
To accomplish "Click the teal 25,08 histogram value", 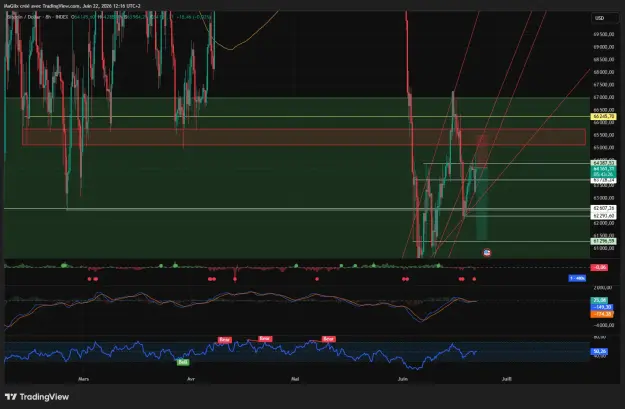I will click(x=599, y=300).
